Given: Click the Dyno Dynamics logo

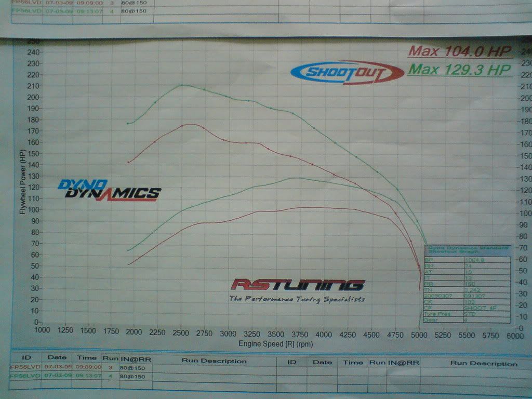Looking at the screenshot, I should point(109,190).
